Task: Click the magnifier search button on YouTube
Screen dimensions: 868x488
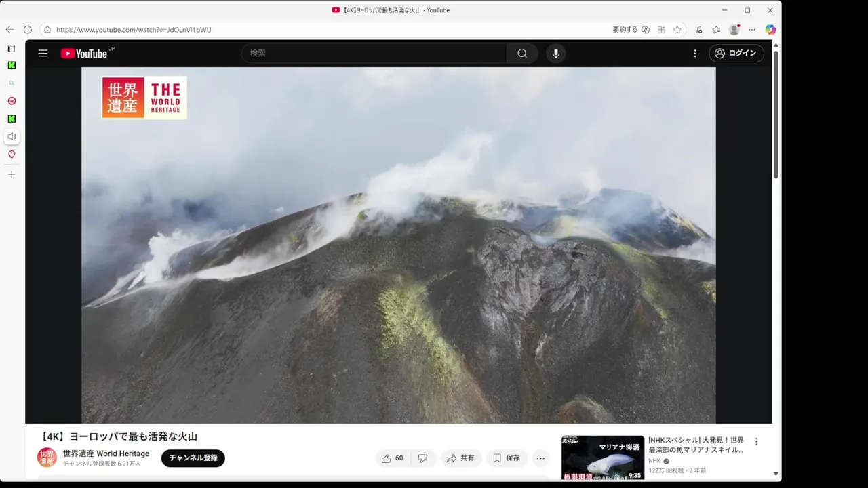Action: [522, 54]
